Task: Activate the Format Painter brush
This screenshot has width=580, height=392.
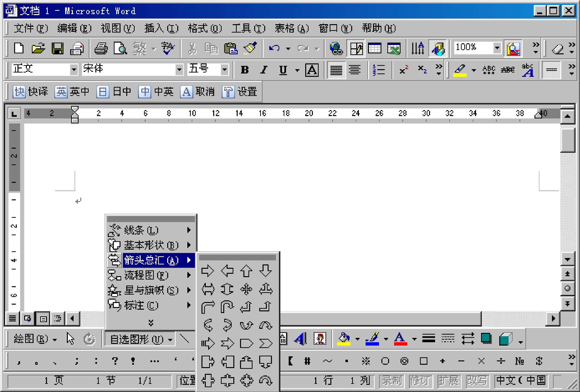Action: pos(250,48)
